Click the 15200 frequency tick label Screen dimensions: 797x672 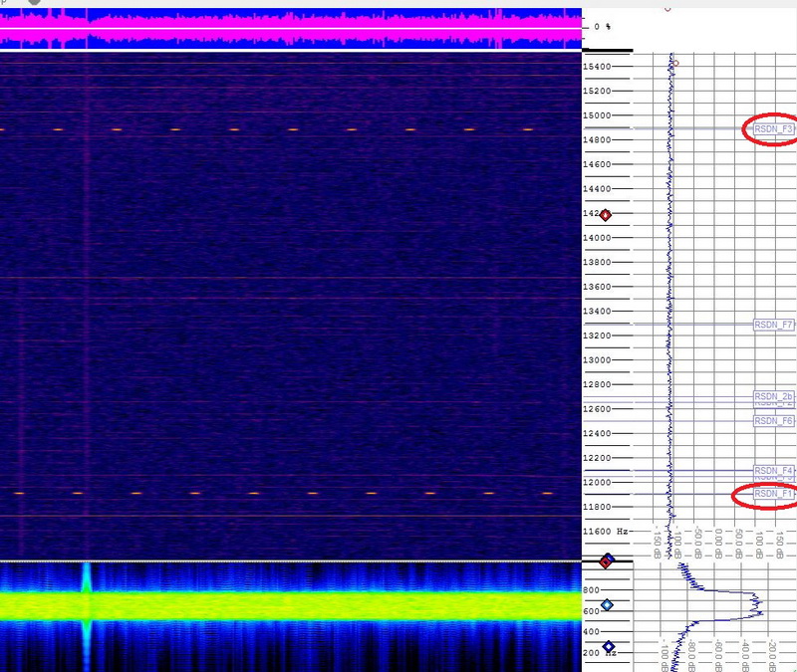click(x=597, y=91)
